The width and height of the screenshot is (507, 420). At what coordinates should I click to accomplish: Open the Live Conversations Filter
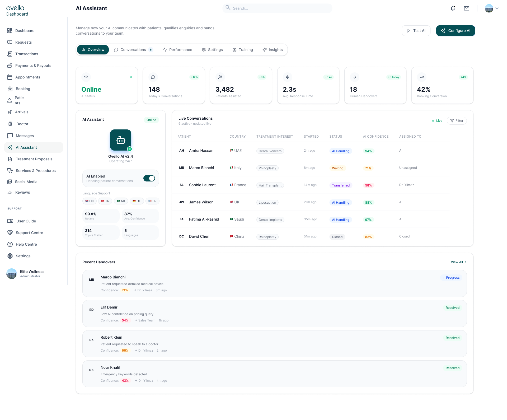pyautogui.click(x=457, y=121)
